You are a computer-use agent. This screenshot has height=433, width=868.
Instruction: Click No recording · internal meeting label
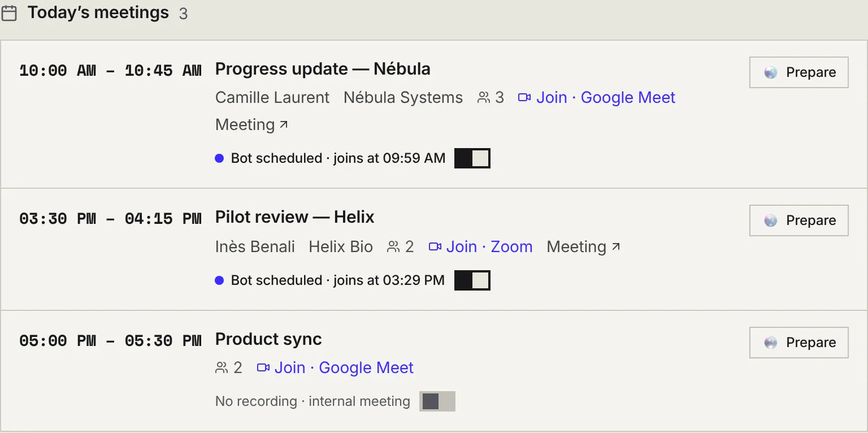[313, 401]
